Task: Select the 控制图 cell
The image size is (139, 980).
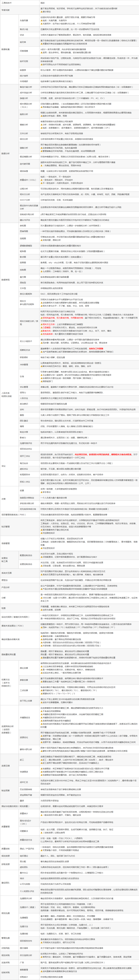Action: click(29, 269)
